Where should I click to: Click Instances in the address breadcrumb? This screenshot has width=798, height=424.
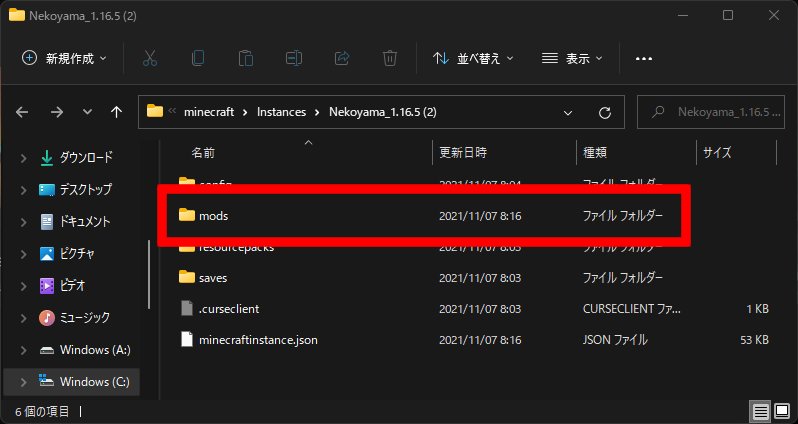(x=281, y=112)
